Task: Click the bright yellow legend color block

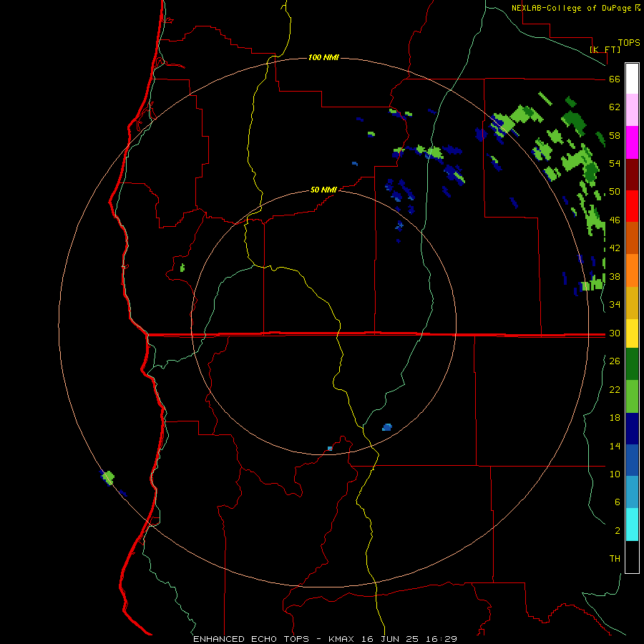Action: click(x=632, y=333)
